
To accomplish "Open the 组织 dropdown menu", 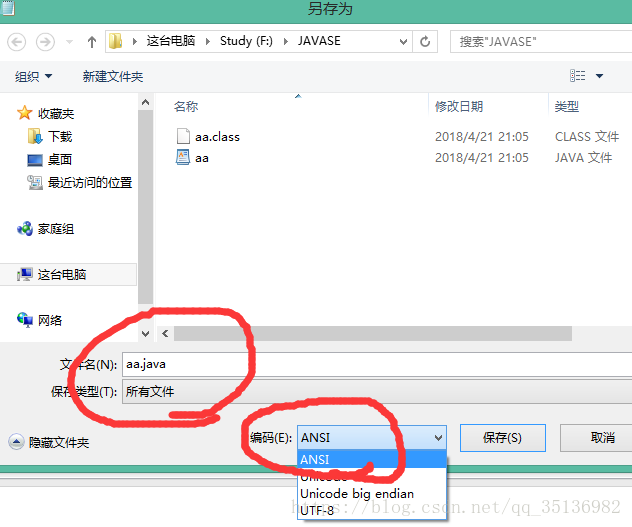I will tap(33, 76).
